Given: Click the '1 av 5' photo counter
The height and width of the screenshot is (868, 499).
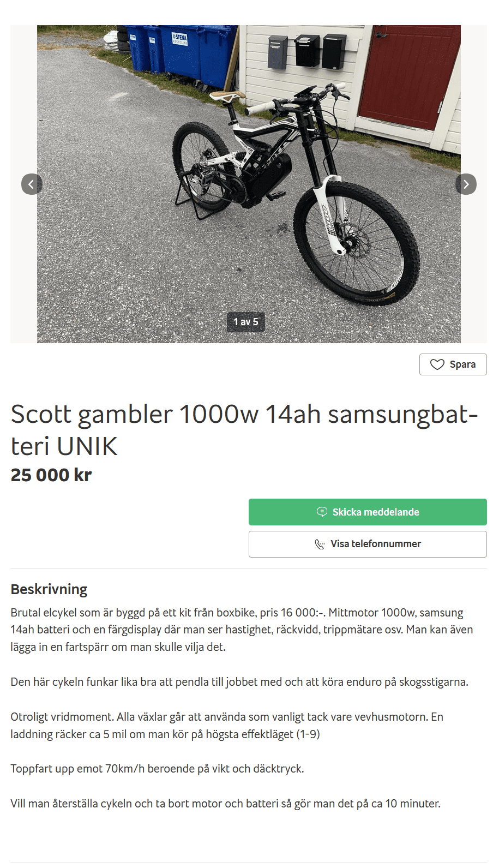Looking at the screenshot, I should tap(246, 322).
